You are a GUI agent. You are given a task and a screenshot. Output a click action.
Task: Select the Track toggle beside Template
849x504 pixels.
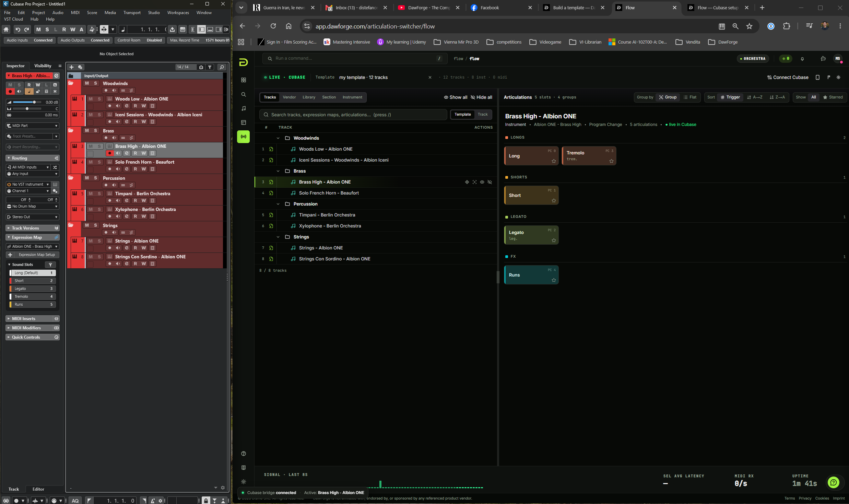click(x=483, y=115)
